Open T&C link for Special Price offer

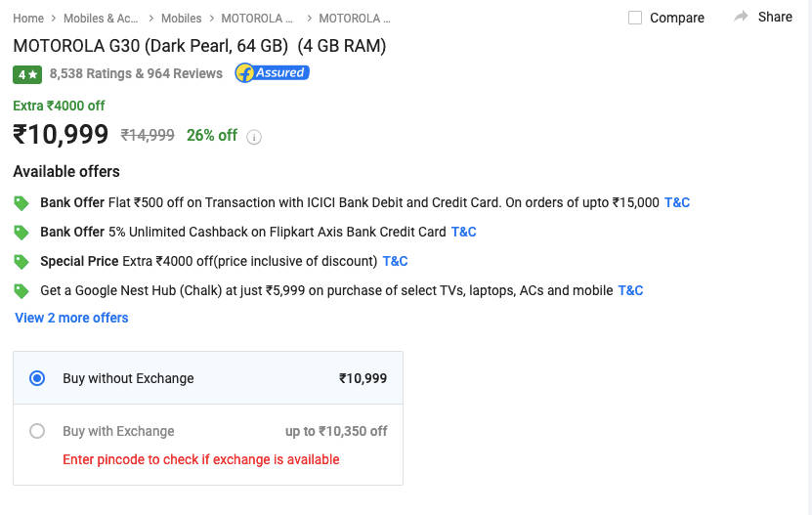395,261
